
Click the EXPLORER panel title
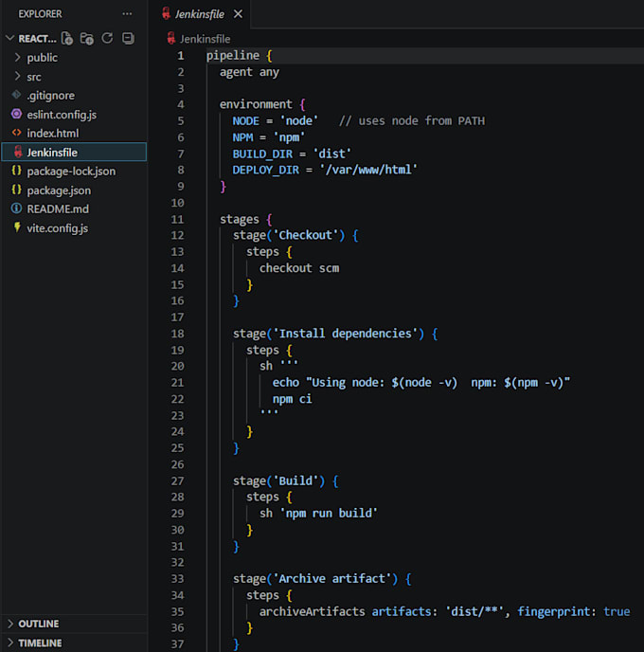(x=40, y=14)
